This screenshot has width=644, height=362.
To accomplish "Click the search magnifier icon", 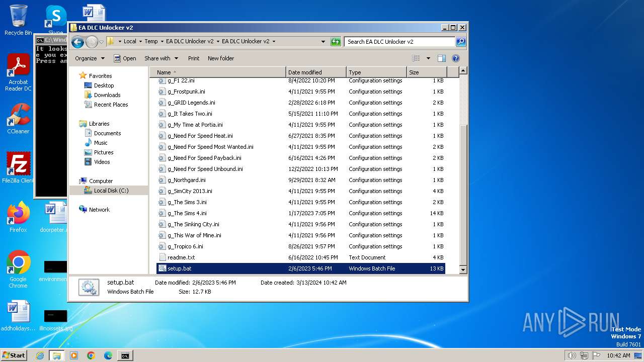I will point(461,42).
